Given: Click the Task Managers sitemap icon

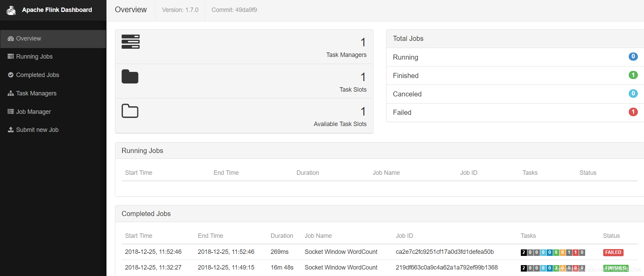Looking at the screenshot, I should click(11, 93).
